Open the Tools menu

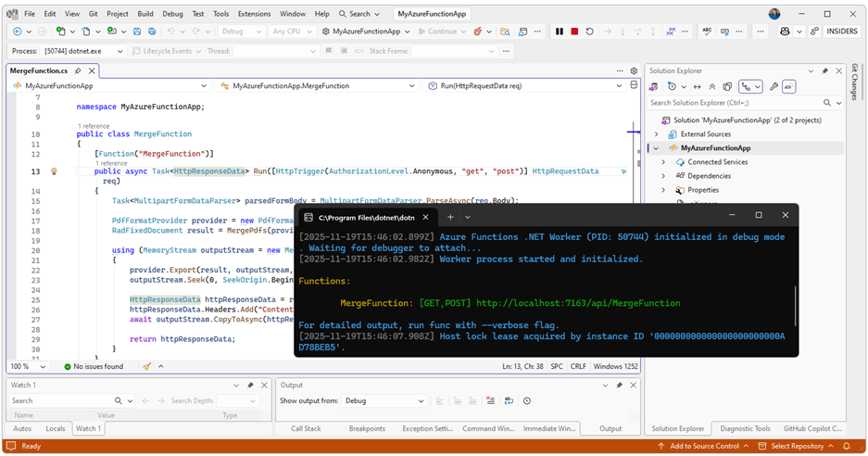point(220,14)
